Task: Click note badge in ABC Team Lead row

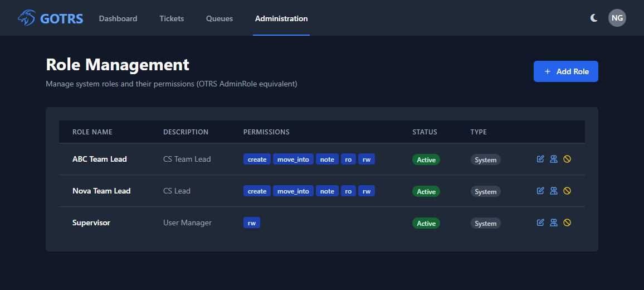Action: 328,159
